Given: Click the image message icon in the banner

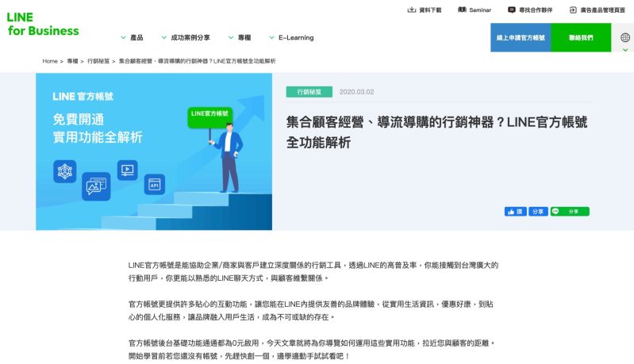Looking at the screenshot, I should point(96,186).
